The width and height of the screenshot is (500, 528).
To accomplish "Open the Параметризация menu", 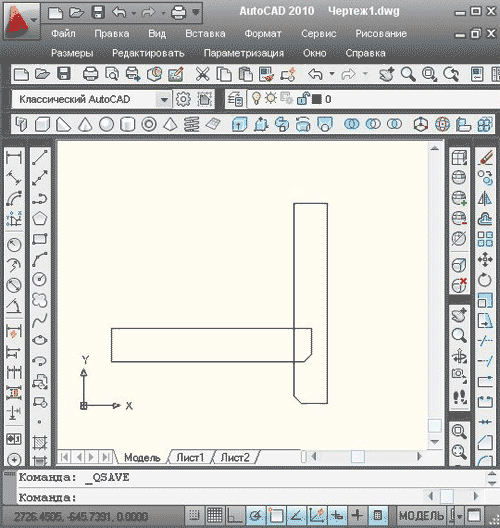I will (243, 53).
